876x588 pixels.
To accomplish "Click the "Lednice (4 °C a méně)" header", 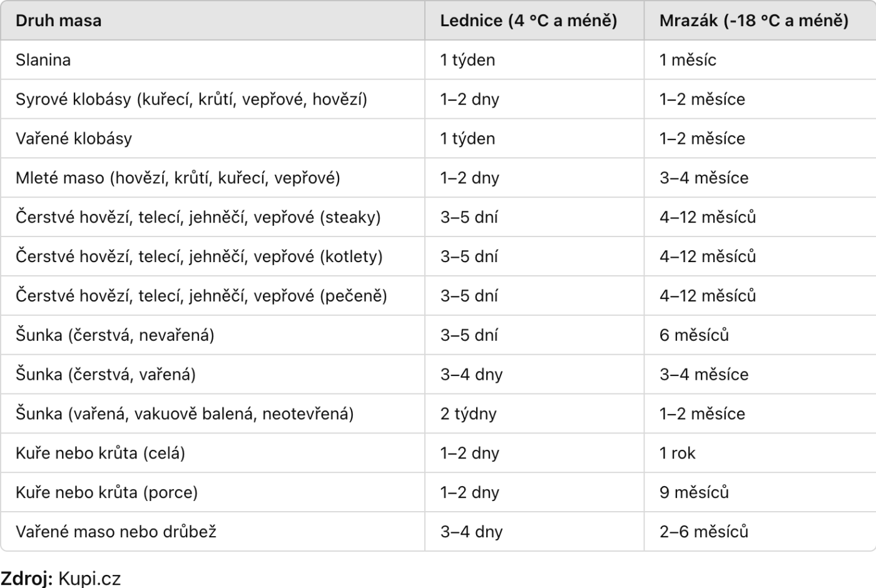I will tap(528, 21).
